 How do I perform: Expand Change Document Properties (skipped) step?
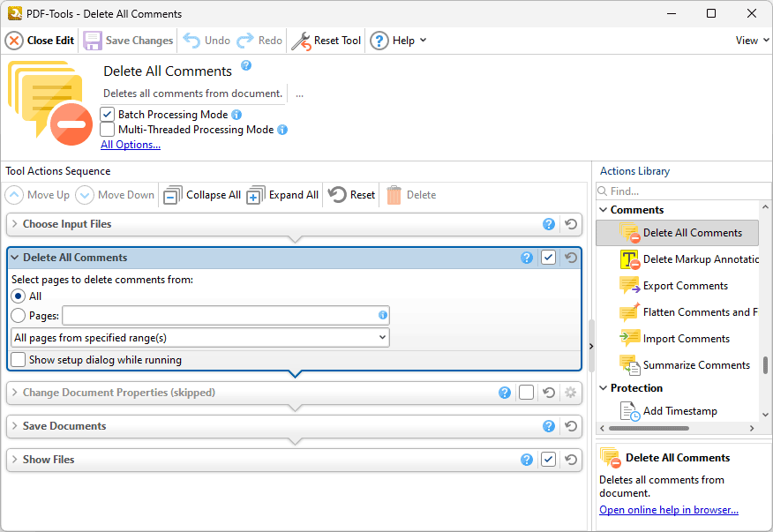click(15, 393)
